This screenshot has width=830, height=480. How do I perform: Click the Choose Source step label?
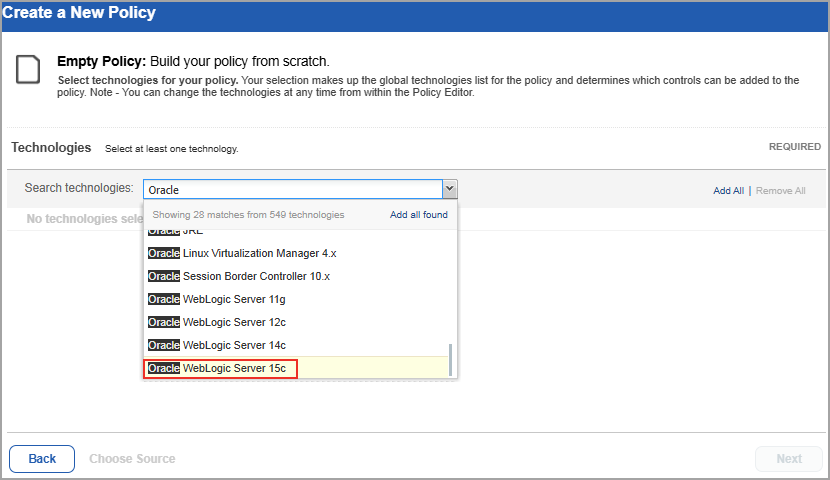coord(132,459)
